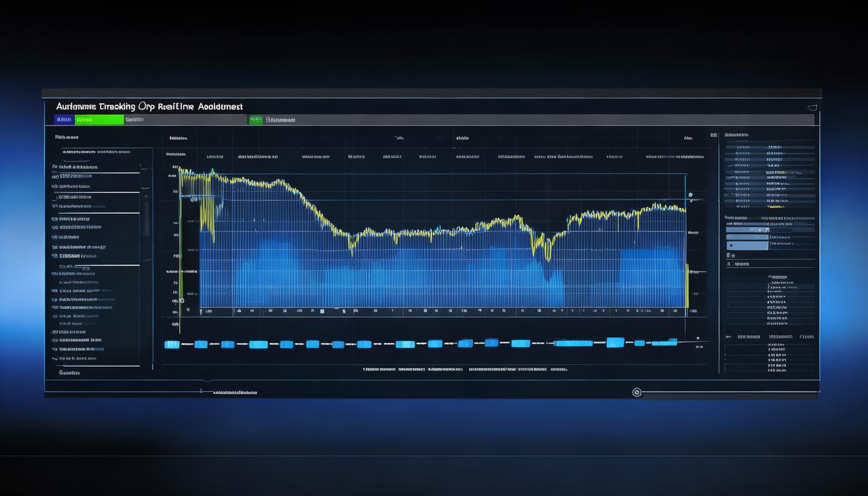Click the yellow bar at chart's right edge

click(687, 285)
